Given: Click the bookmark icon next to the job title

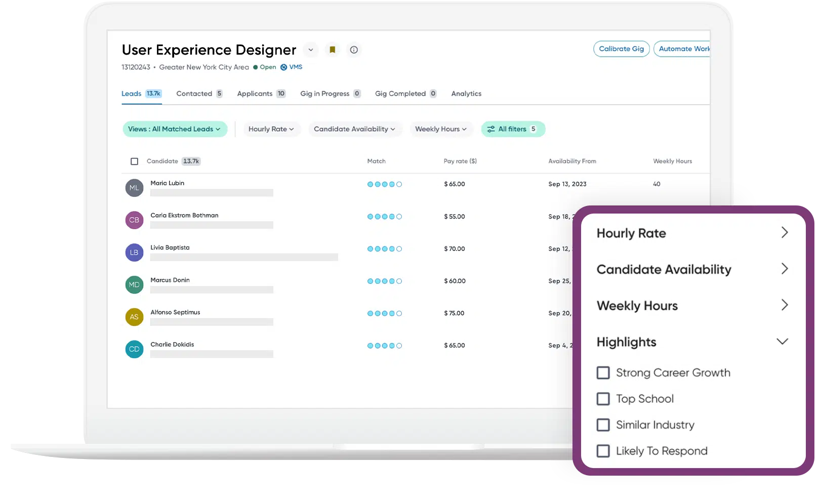Looking at the screenshot, I should click(x=332, y=50).
